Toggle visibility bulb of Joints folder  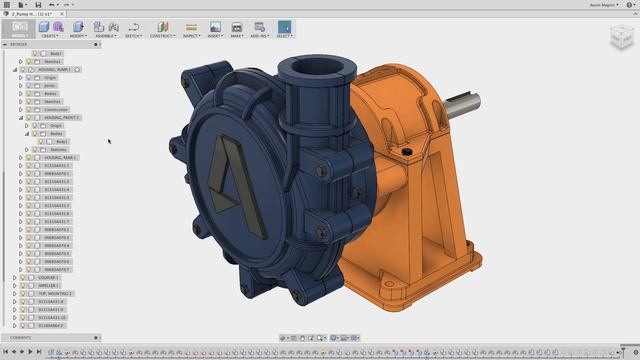click(29, 86)
